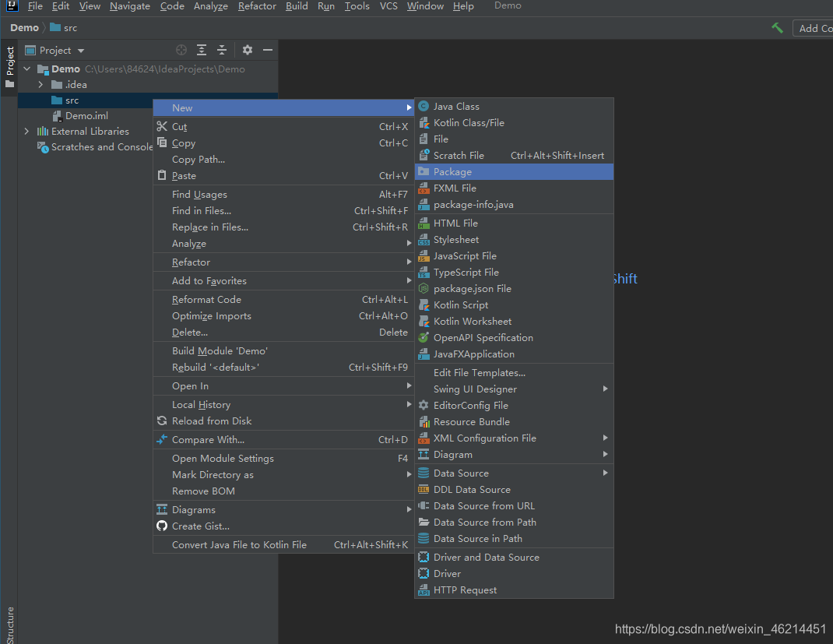Image resolution: width=833 pixels, height=644 pixels.
Task: Select Package in the New submenu
Action: tap(514, 171)
